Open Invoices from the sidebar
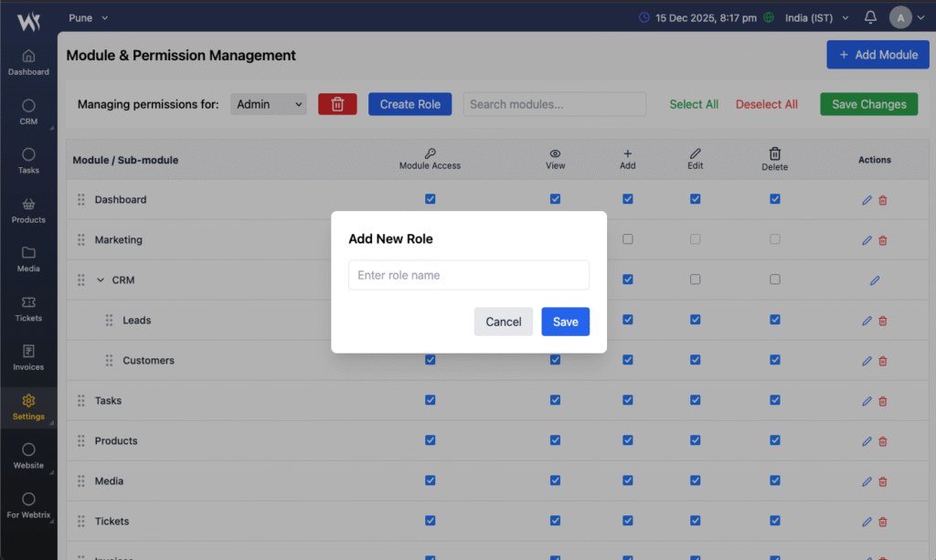 [x=28, y=358]
